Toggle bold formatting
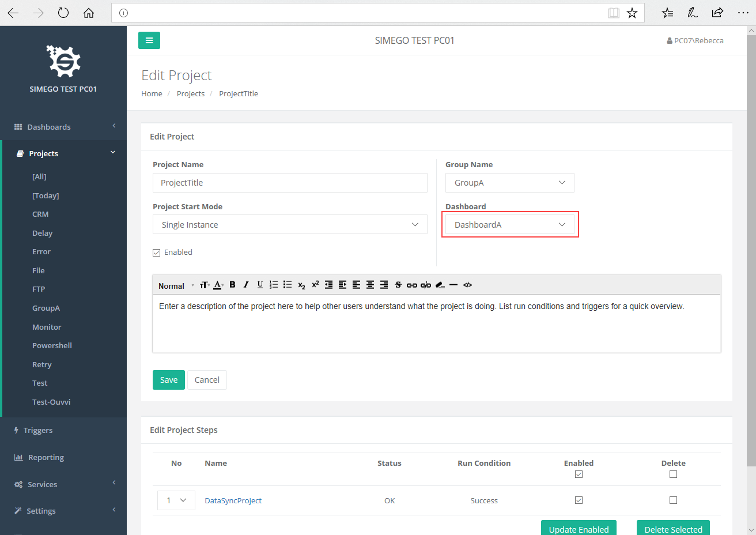 pos(232,285)
